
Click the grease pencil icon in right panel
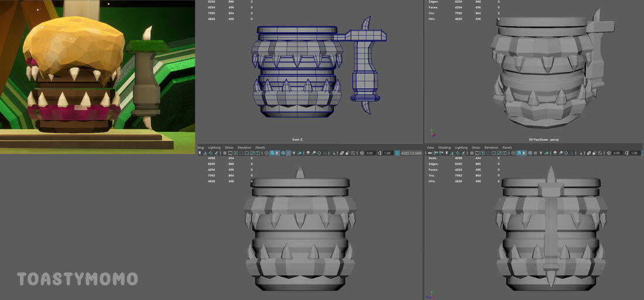(463, 153)
